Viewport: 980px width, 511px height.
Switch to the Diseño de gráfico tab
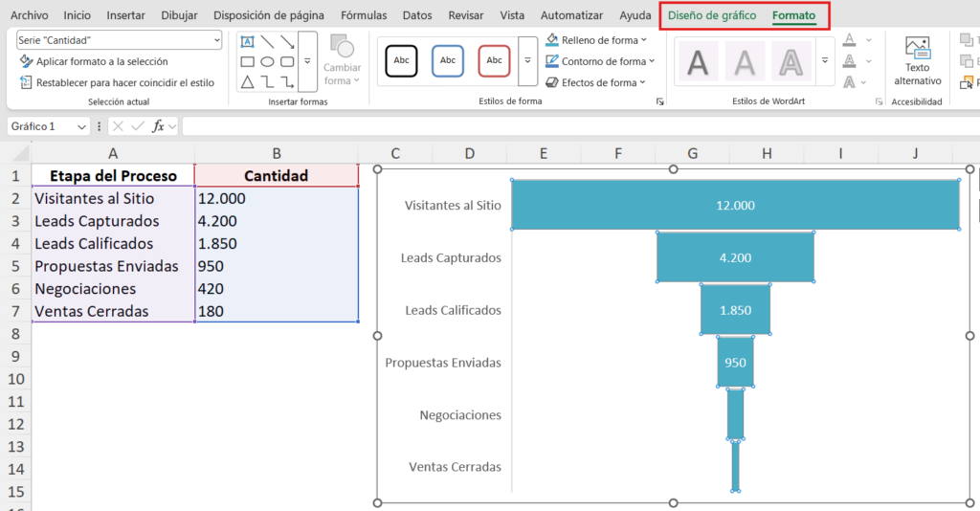click(x=712, y=15)
